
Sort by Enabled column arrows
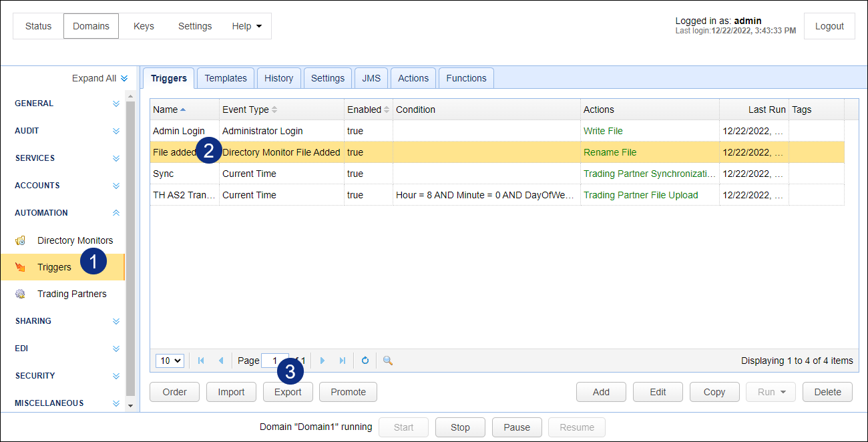pyautogui.click(x=387, y=109)
